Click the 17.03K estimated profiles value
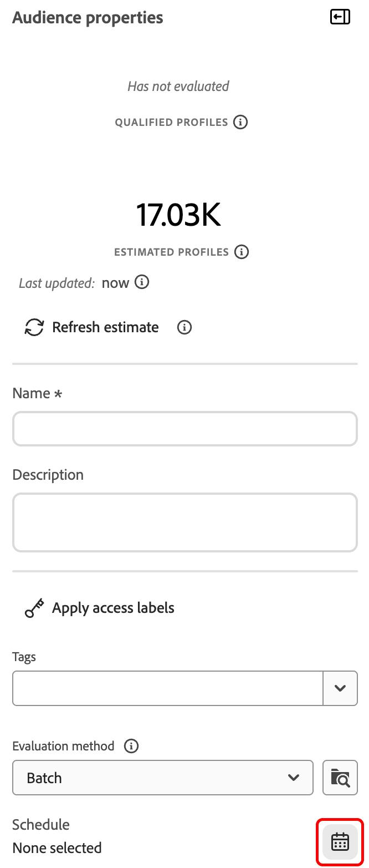 [x=178, y=215]
